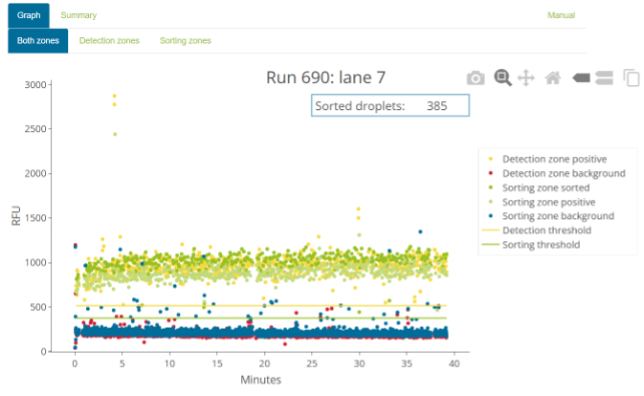Viewport: 644px width, 396px height.
Task: Download plot as image camera icon
Action: (x=476, y=78)
